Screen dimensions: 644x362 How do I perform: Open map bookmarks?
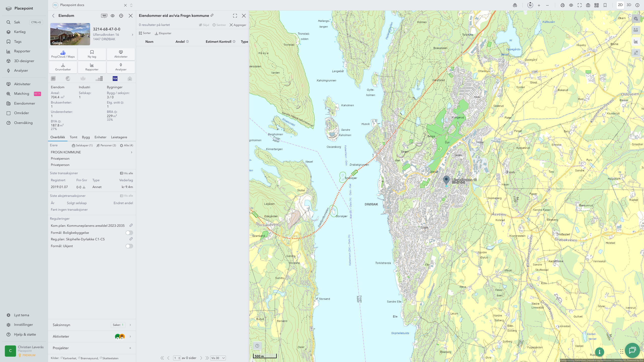point(605,5)
